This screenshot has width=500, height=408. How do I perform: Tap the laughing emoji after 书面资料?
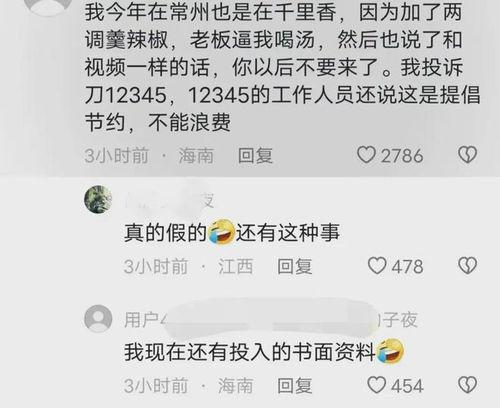[x=390, y=351]
